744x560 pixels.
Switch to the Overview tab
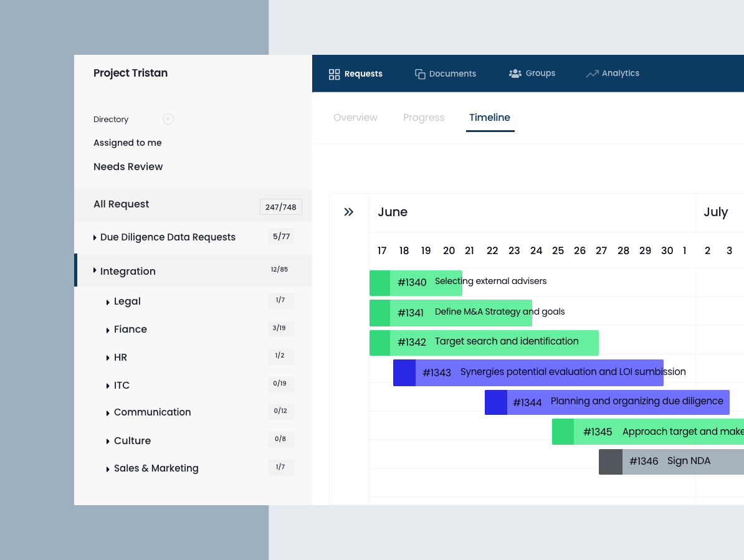tap(355, 118)
